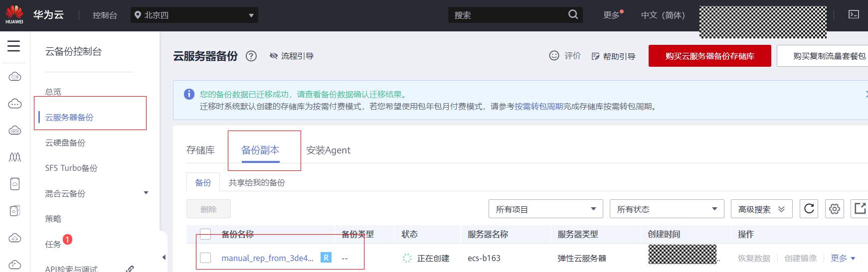
Task: Click 购买复制流量套餐包 button
Action: pos(823,56)
